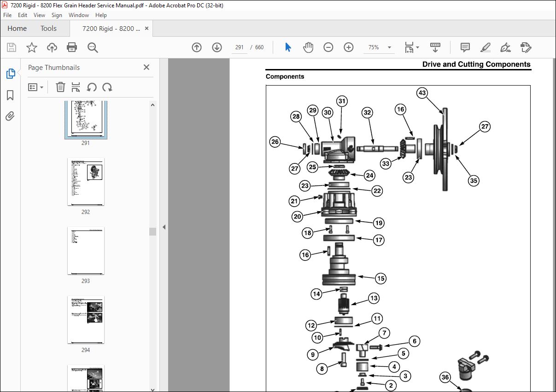Go to the previous page arrow
The height and width of the screenshot is (392, 556).
click(197, 47)
